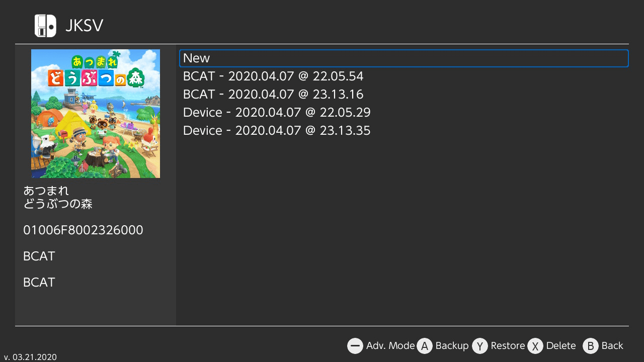Click the Restore label

[x=508, y=346]
